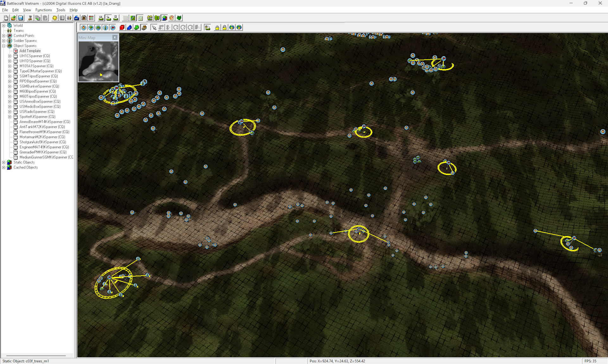Expand the Static Objects tree node
608x364 pixels.
(4, 162)
